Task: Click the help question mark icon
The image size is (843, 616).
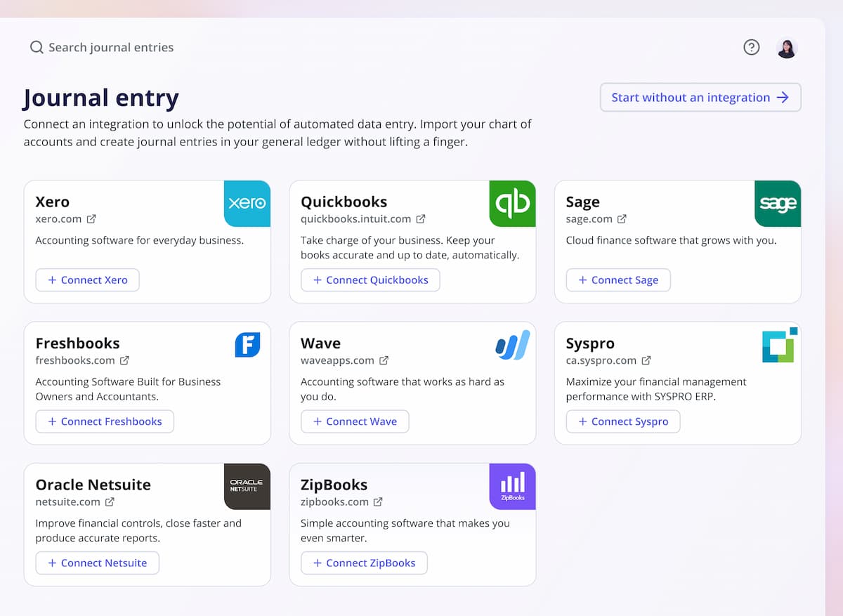Action: (x=751, y=47)
